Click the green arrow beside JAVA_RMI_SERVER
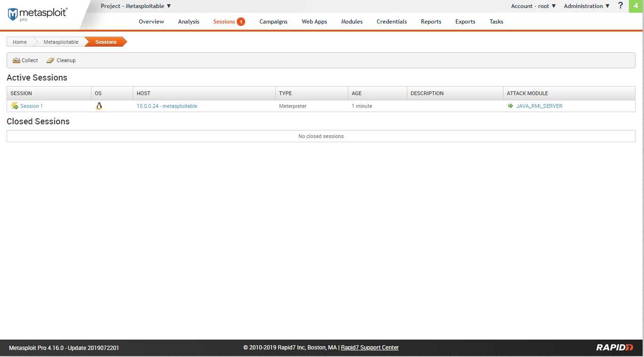The height and width of the screenshot is (357, 644). [510, 106]
